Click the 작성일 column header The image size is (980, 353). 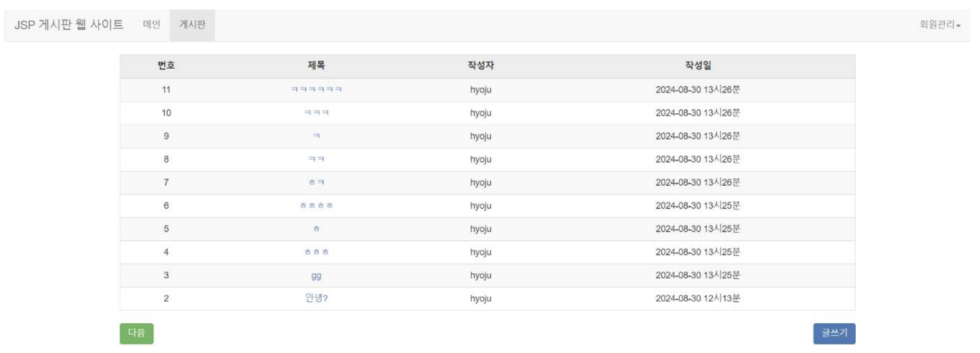coord(697,65)
